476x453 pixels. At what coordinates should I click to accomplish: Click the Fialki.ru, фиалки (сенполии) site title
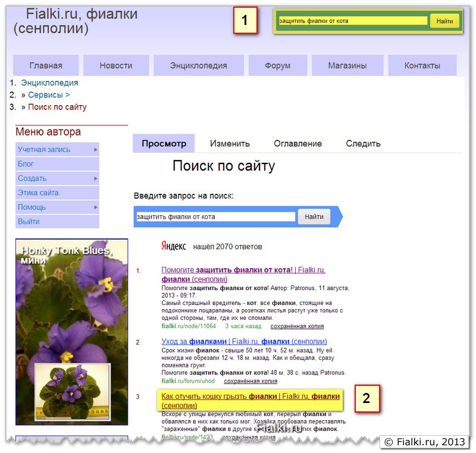(x=76, y=21)
